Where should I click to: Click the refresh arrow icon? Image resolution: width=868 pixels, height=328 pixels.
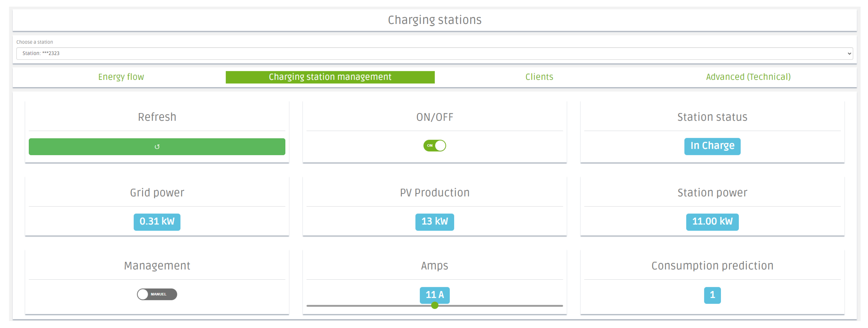pos(157,147)
